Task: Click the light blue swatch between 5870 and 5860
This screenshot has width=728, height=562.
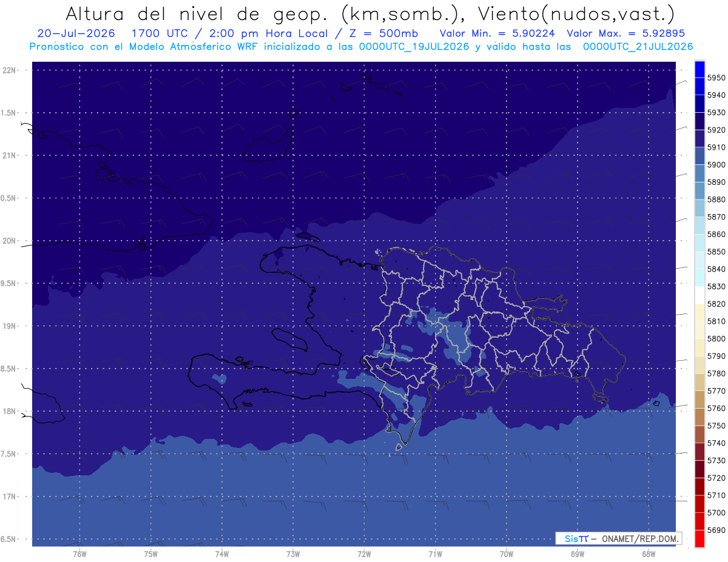Action: click(699, 226)
